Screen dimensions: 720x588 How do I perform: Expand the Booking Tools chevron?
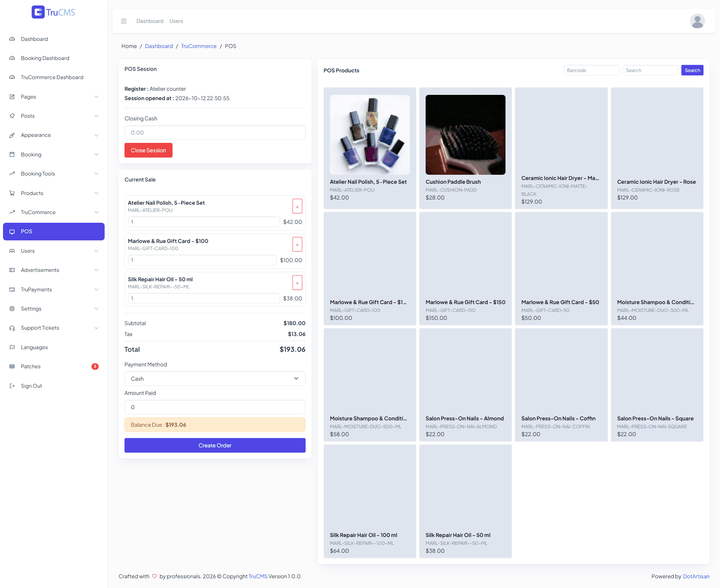[96, 174]
